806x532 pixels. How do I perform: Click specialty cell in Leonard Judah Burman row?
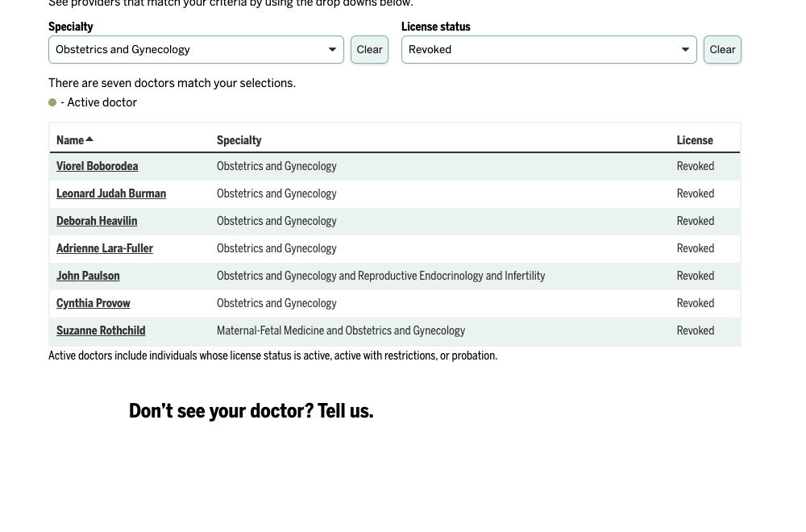click(276, 193)
